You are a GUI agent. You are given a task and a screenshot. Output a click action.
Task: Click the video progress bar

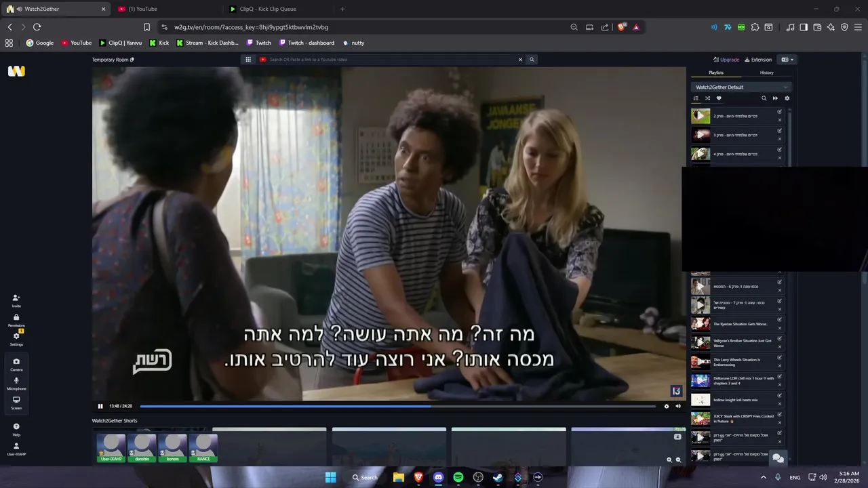point(397,406)
